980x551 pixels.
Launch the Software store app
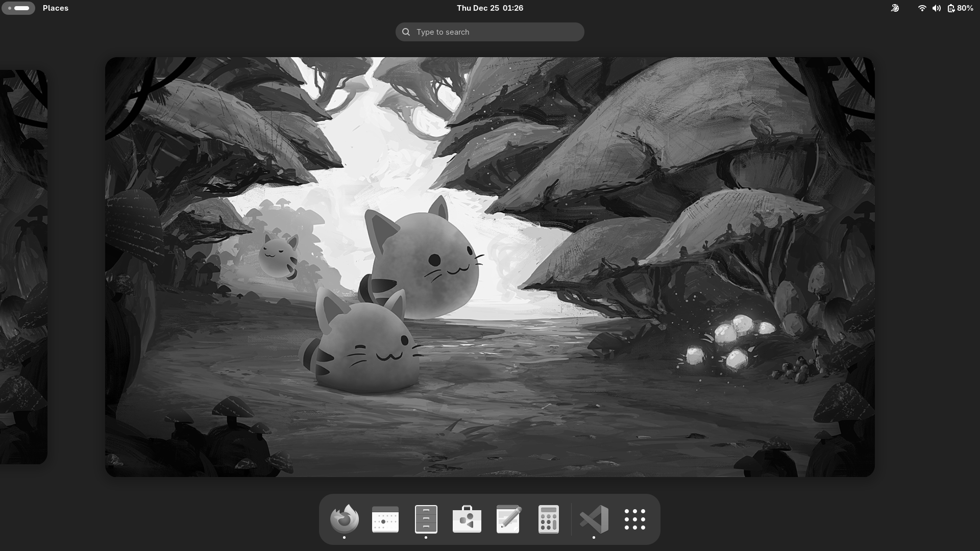(467, 519)
